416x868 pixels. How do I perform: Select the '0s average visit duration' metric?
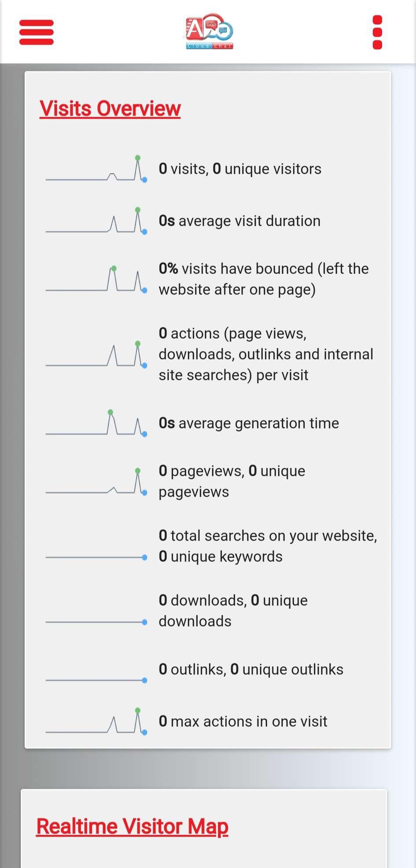tap(239, 221)
